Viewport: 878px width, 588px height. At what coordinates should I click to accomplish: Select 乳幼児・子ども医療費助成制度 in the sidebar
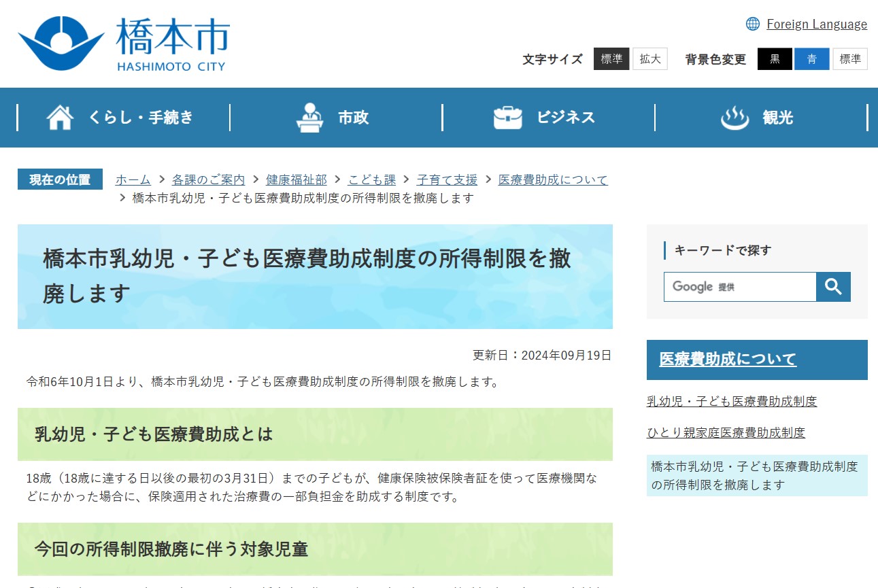point(731,401)
